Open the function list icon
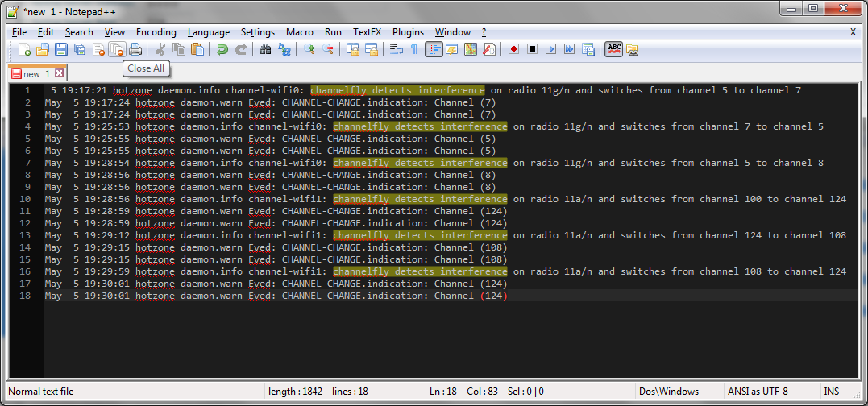868x406 pixels. pos(488,50)
